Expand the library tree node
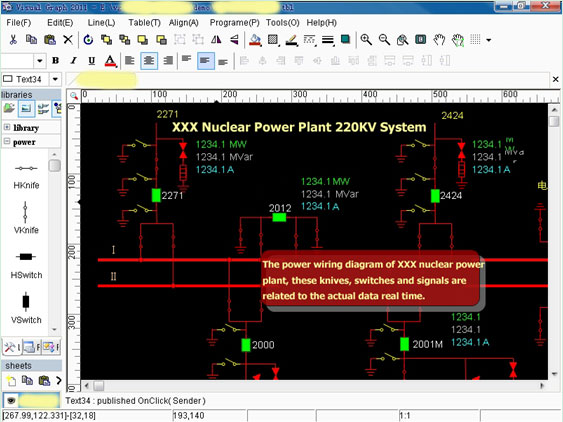563x422 pixels. (x=7, y=127)
